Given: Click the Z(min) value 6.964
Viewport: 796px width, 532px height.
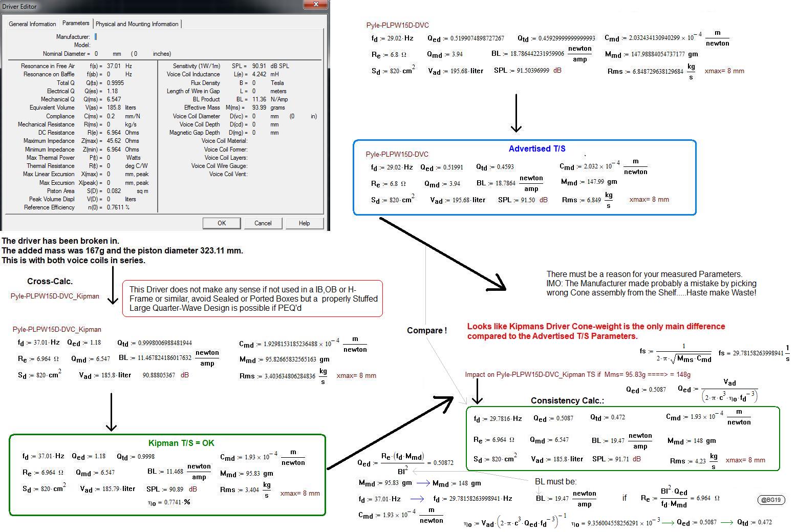Looking at the screenshot, I should pos(114,150).
